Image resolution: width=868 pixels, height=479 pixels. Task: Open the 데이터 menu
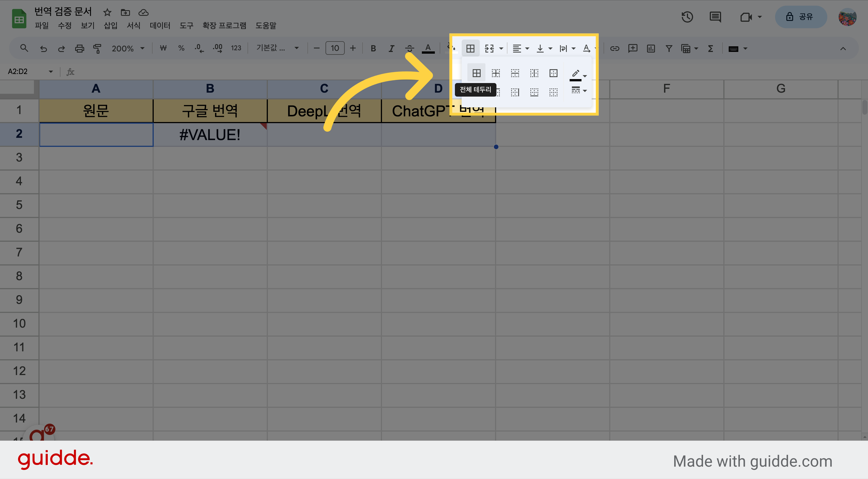pyautogui.click(x=160, y=26)
